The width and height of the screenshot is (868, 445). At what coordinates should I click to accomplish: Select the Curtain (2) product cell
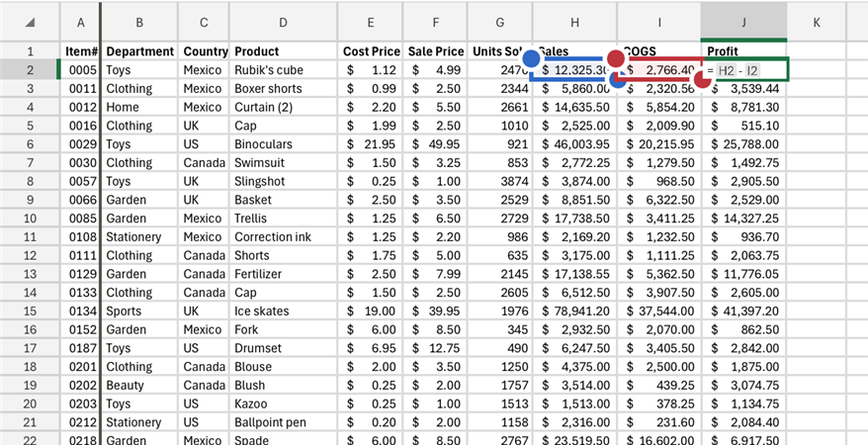click(283, 108)
